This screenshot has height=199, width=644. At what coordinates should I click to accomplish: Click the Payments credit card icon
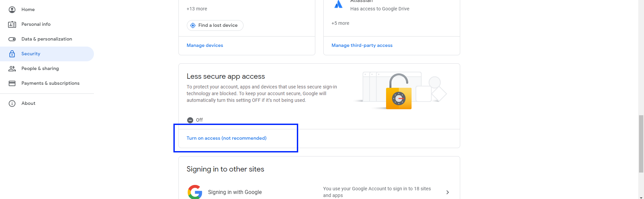[x=12, y=83]
